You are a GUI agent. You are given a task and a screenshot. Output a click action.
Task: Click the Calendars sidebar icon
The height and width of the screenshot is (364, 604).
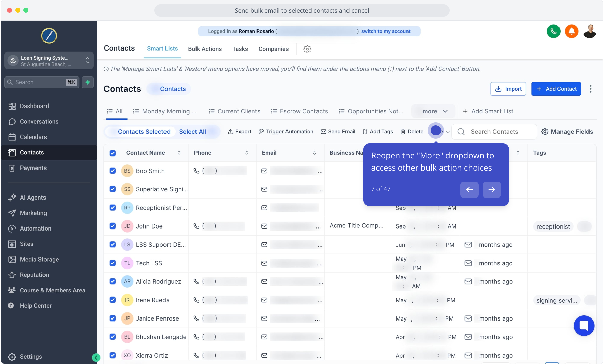(x=12, y=137)
